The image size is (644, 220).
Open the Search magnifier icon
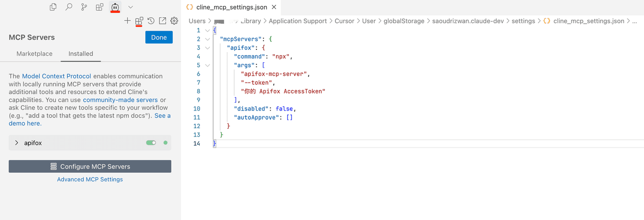click(69, 7)
